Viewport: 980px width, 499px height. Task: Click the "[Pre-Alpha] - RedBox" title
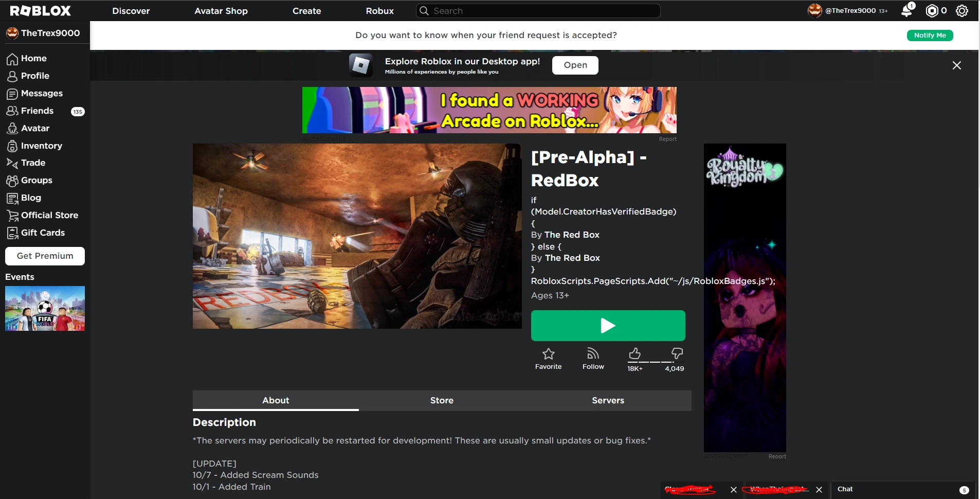pyautogui.click(x=589, y=169)
